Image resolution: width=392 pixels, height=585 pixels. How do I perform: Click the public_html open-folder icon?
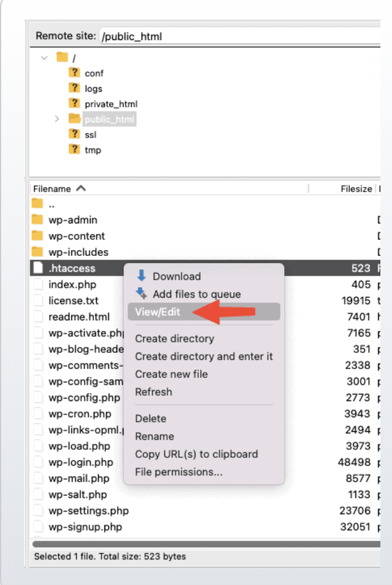coord(75,118)
